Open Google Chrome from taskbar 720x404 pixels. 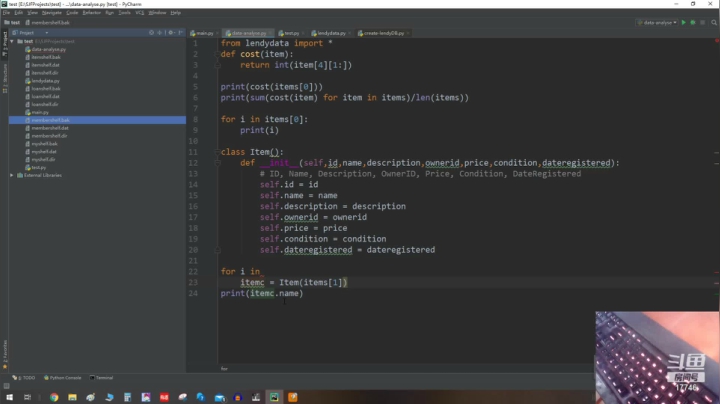tap(54, 397)
